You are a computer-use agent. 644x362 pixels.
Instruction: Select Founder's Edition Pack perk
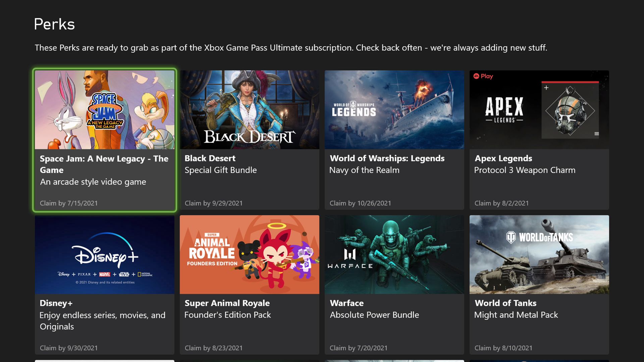[x=227, y=315]
